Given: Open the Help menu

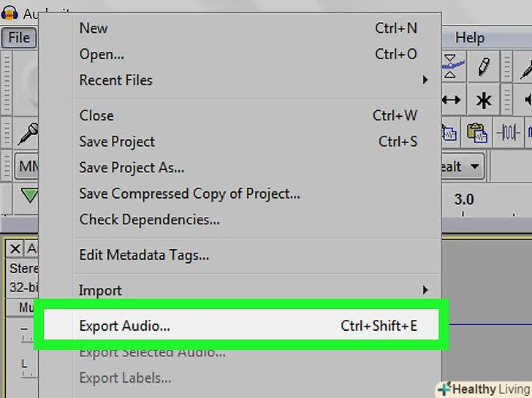Looking at the screenshot, I should (x=470, y=37).
